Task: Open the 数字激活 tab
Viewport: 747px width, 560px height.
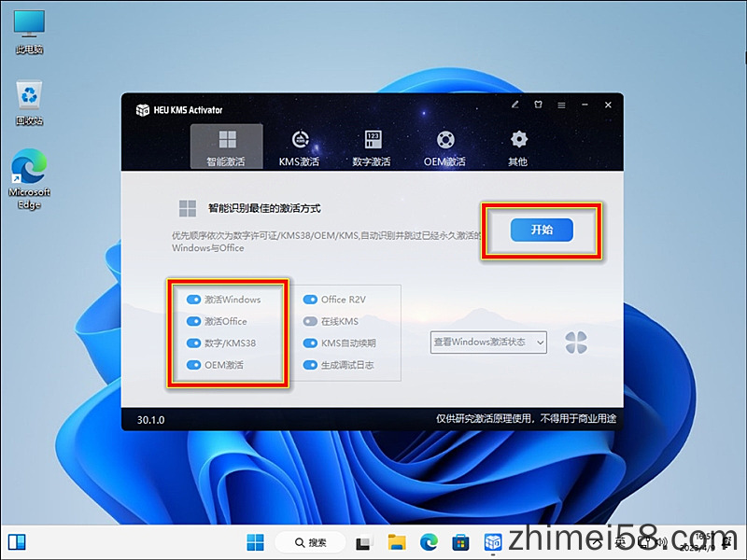Action: pyautogui.click(x=372, y=147)
